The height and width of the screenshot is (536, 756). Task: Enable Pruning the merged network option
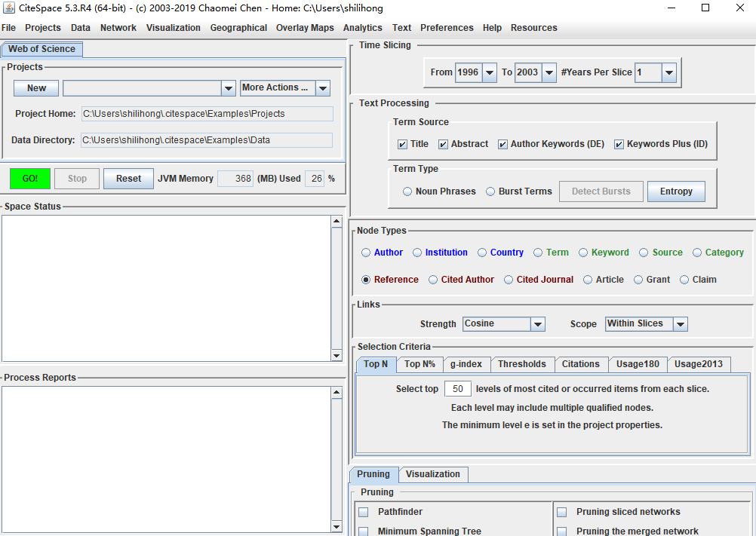pos(562,531)
